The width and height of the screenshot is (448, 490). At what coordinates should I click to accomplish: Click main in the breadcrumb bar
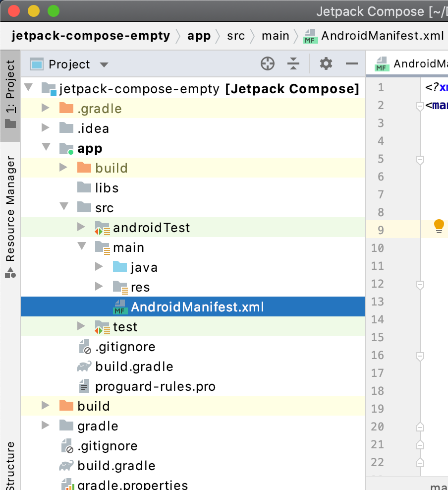tap(276, 36)
